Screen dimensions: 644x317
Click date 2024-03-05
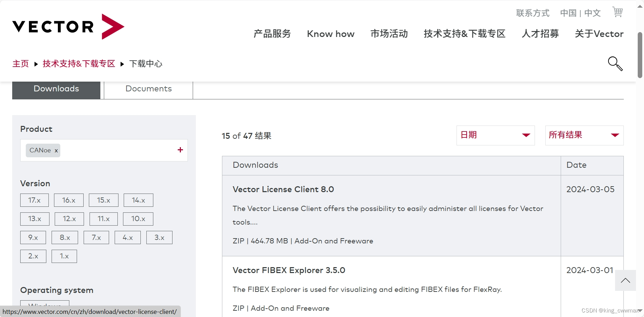tap(590, 189)
